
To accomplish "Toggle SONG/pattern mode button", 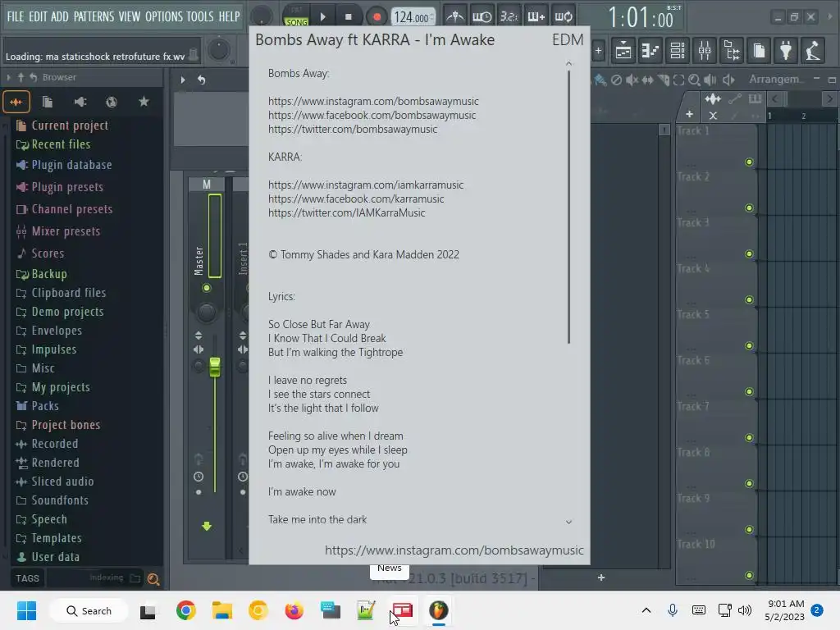I will point(295,16).
